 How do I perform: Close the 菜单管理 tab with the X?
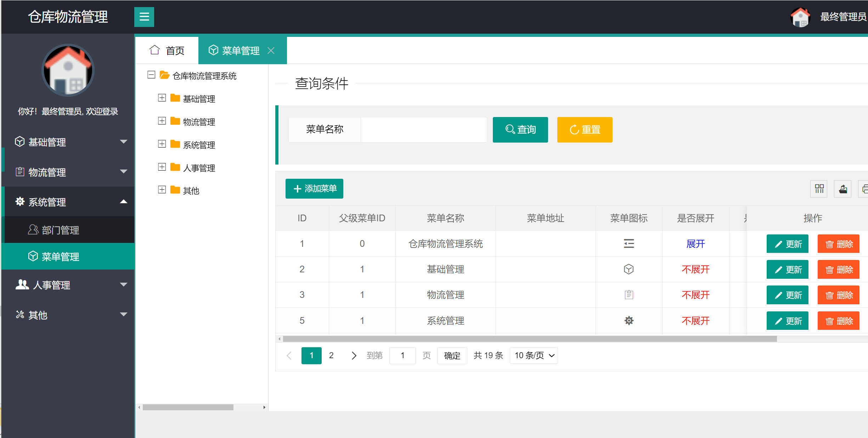click(x=271, y=51)
